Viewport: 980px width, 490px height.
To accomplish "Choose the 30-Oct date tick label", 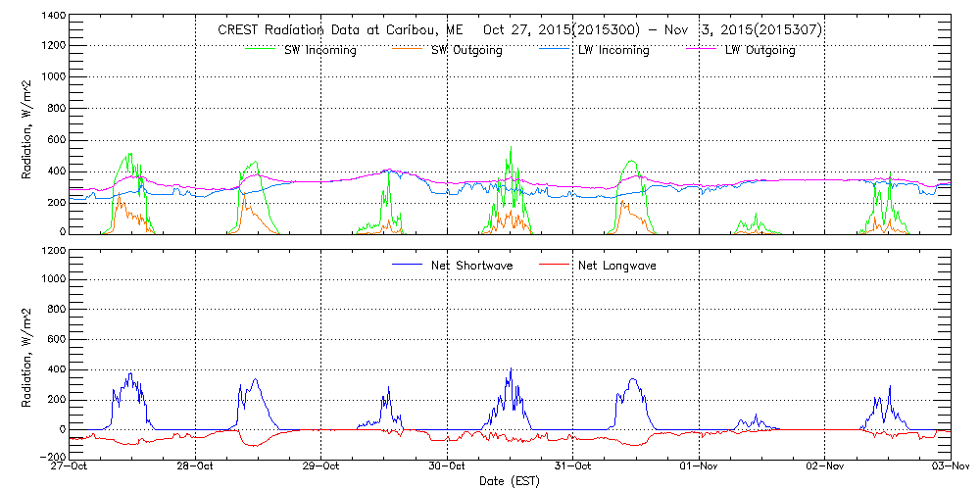I will click(448, 466).
